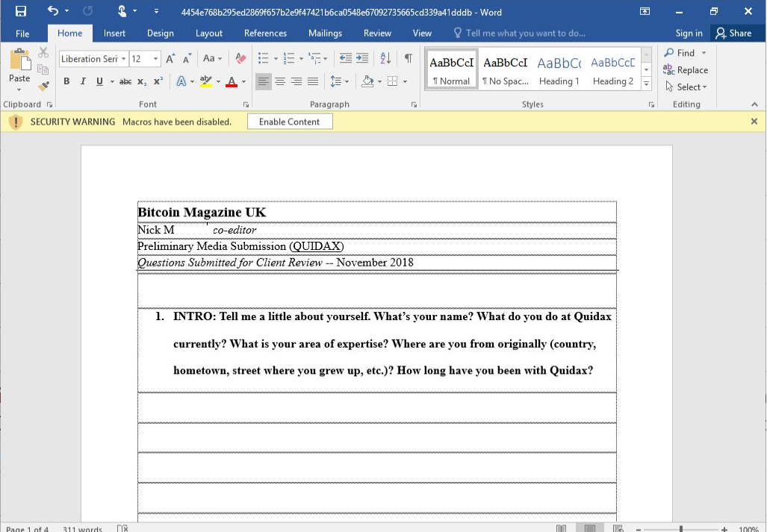Click the Sort A-to-Z icon
The width and height of the screenshot is (767, 532).
click(x=385, y=59)
